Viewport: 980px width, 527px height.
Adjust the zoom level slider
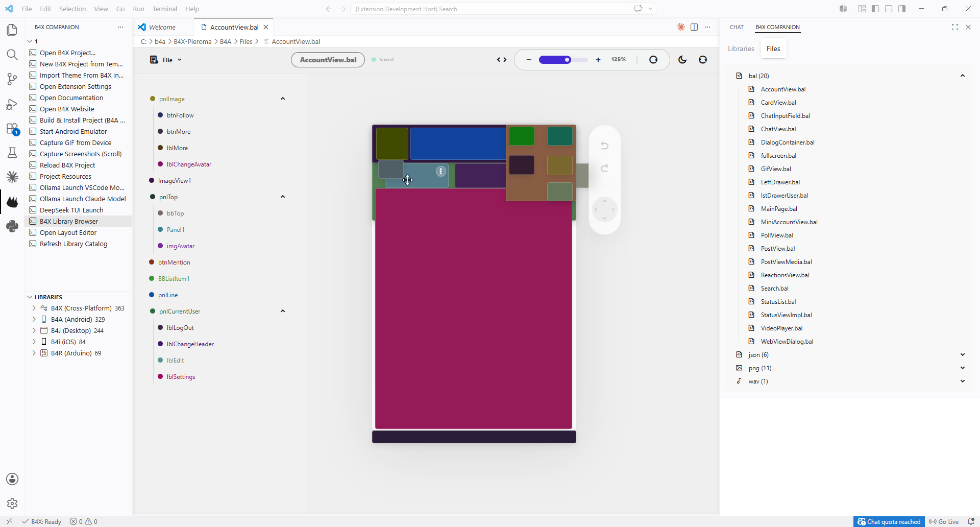563,60
